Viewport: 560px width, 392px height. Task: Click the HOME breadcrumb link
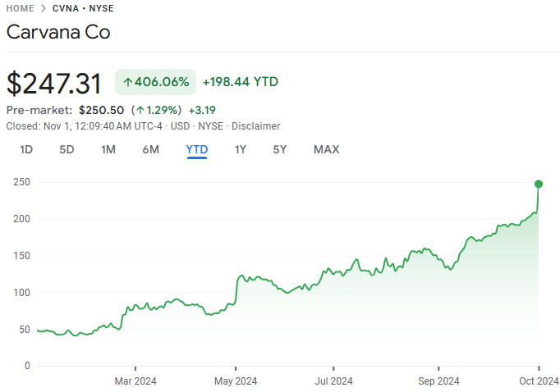click(20, 8)
